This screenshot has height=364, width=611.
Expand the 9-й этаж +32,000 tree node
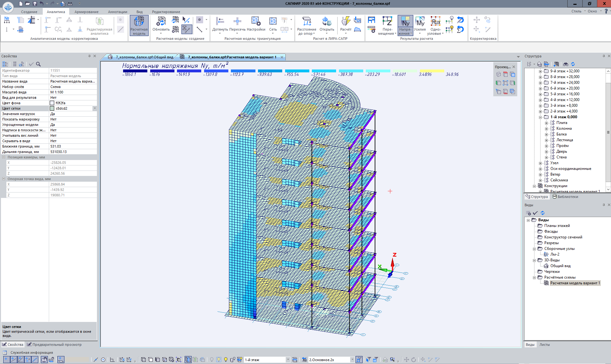point(540,71)
